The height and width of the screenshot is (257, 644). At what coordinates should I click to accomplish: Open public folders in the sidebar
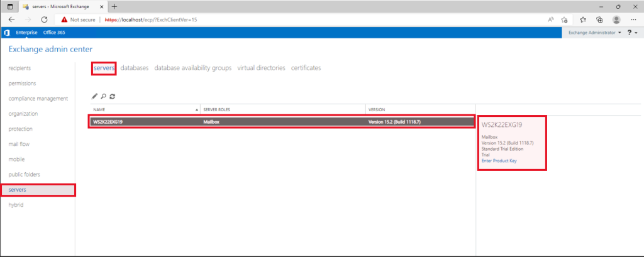(x=25, y=175)
